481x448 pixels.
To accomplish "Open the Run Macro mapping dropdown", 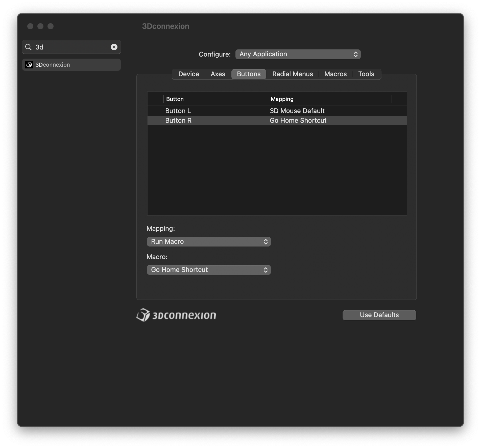I will tap(209, 242).
